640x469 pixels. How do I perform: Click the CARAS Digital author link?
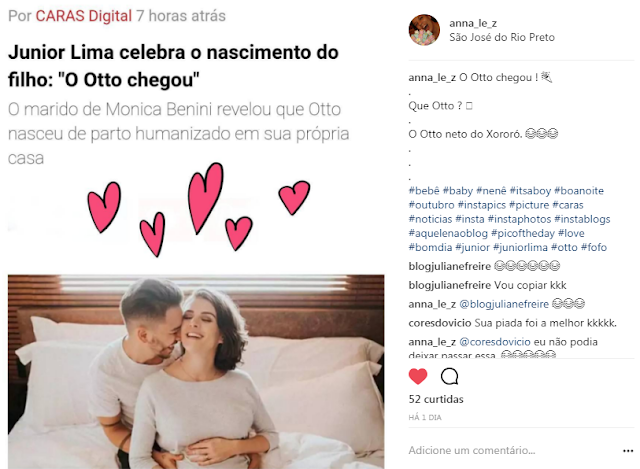(x=84, y=16)
